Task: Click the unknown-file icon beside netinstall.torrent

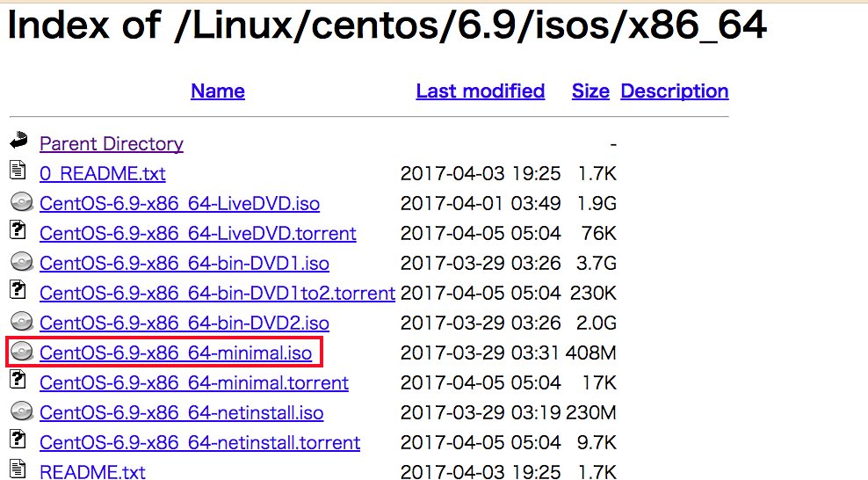Action: tap(18, 439)
